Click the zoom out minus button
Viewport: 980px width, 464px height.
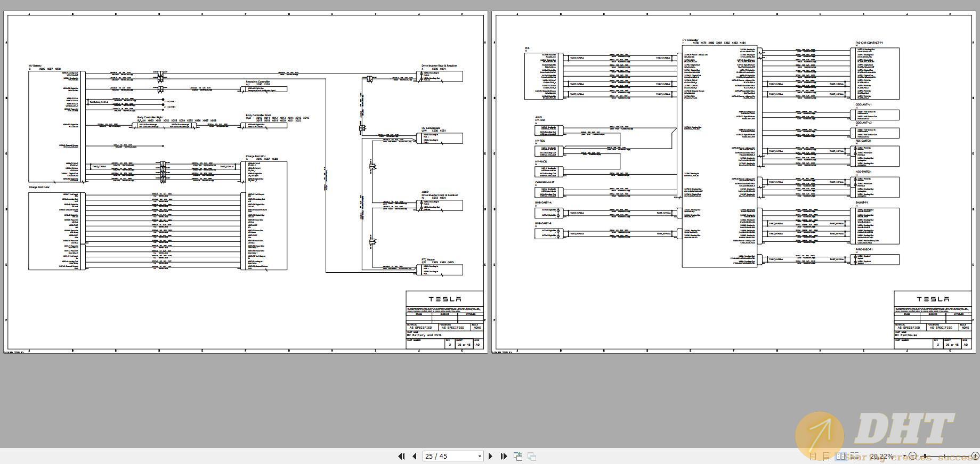pyautogui.click(x=912, y=456)
